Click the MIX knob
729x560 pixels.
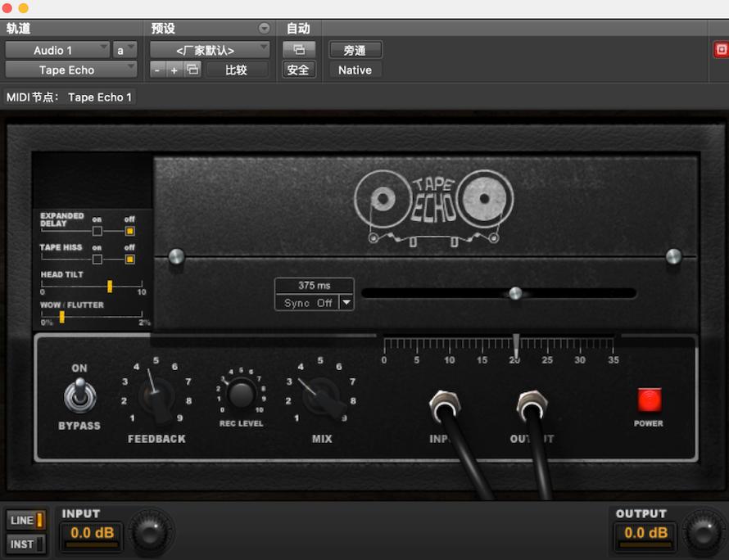[x=322, y=396]
